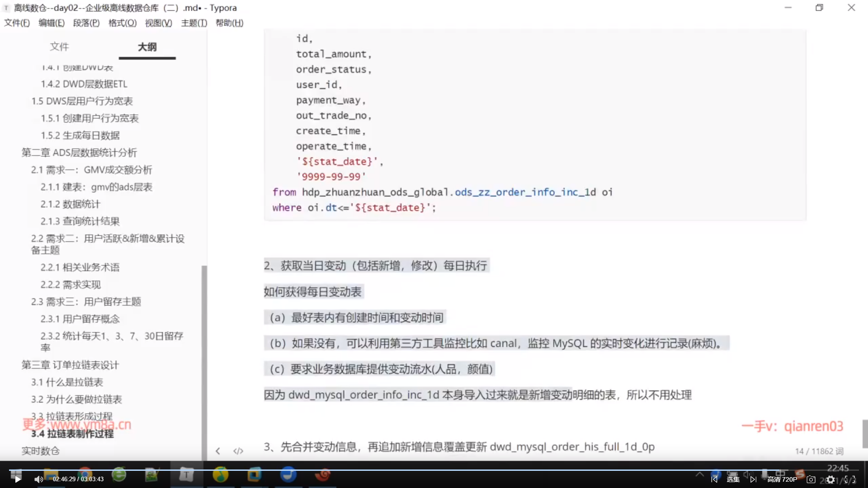Open Typora icon in taskbar
The image size is (868, 488).
(x=186, y=474)
